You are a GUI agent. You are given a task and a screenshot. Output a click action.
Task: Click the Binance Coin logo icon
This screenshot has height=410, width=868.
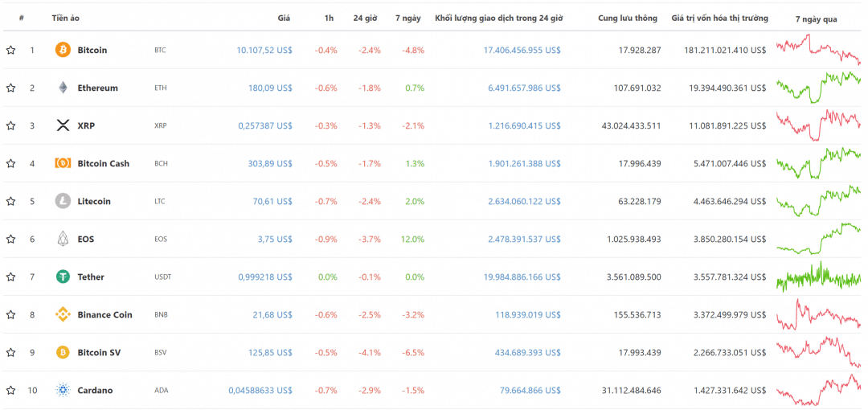(x=63, y=314)
